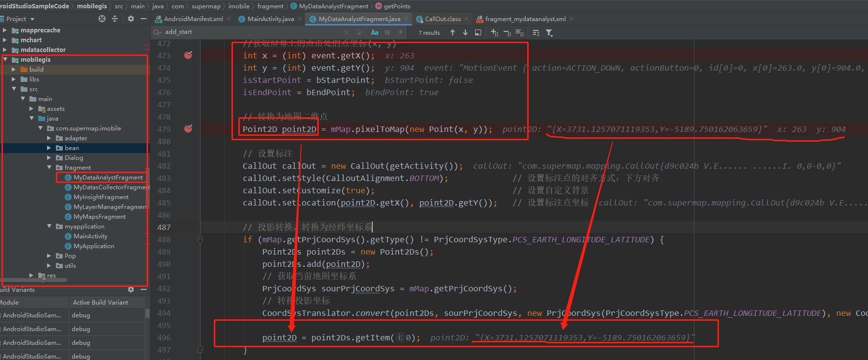Switch to the MainActivity.java tab
868x360 pixels.
[x=270, y=19]
